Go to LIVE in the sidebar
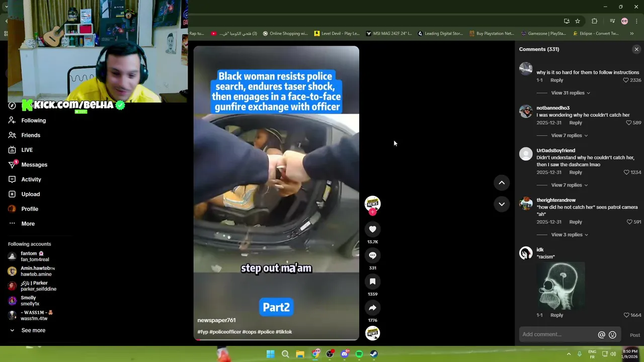Viewport: 644px width, 362px height. point(27,150)
